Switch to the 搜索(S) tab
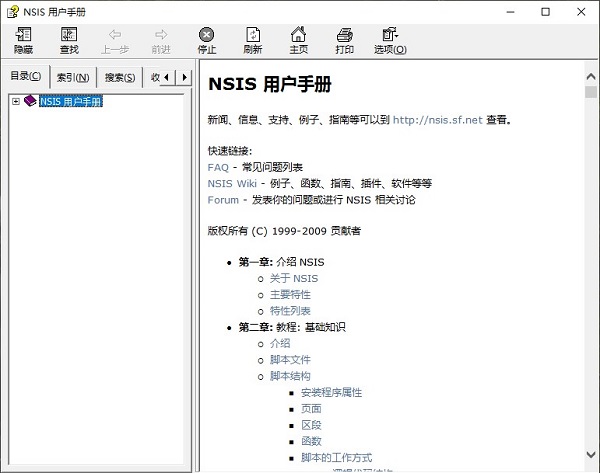Image resolution: width=600 pixels, height=473 pixels. click(x=121, y=77)
